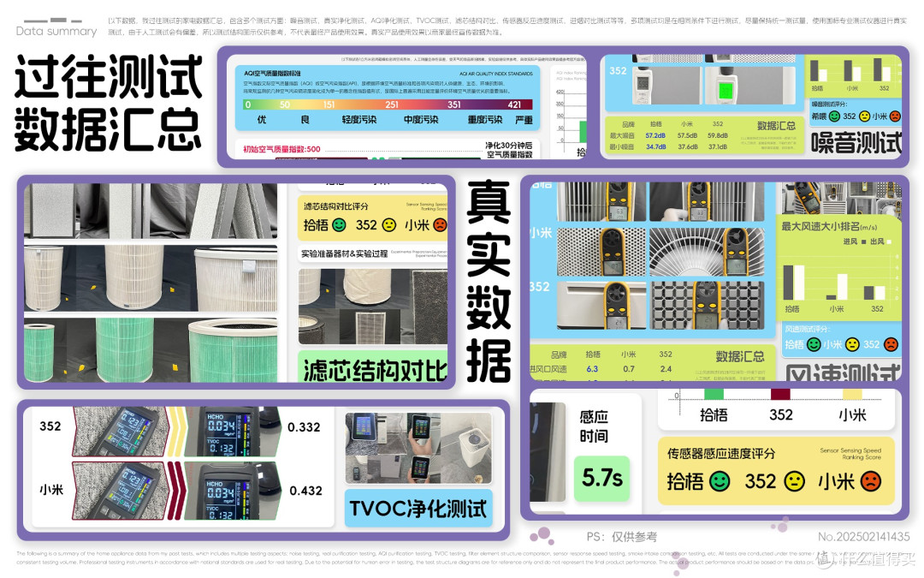Click the white 出风 legend square in wind chart
This screenshot has height=578, width=924.
(x=889, y=241)
